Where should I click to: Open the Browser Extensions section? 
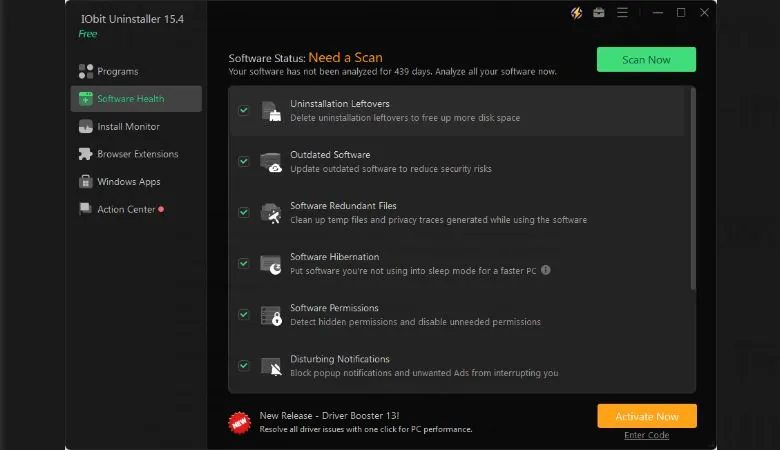point(136,154)
